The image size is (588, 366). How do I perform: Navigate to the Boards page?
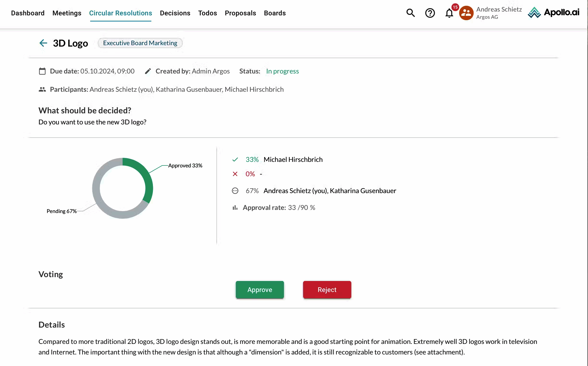pyautogui.click(x=275, y=13)
